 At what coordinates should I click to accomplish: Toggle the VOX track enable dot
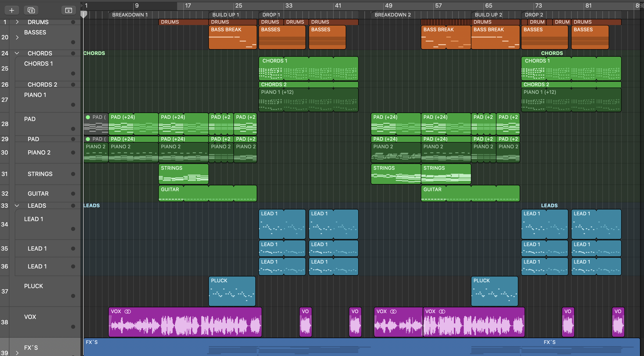click(x=73, y=327)
